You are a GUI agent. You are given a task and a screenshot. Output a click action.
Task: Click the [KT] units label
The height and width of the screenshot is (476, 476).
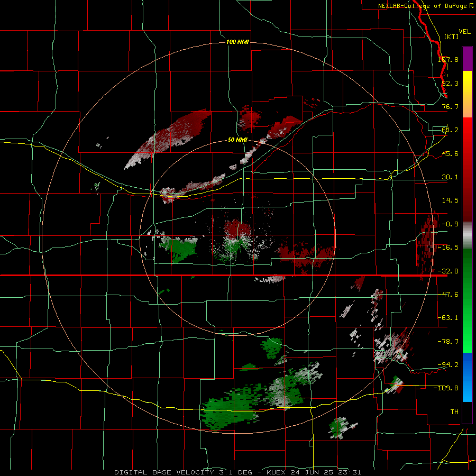point(452,36)
